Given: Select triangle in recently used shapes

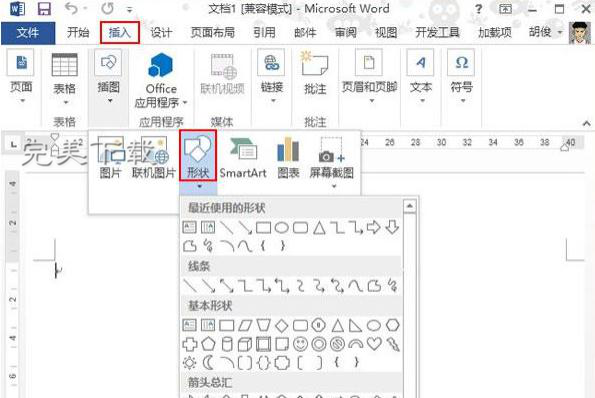Looking at the screenshot, I should [x=319, y=228].
